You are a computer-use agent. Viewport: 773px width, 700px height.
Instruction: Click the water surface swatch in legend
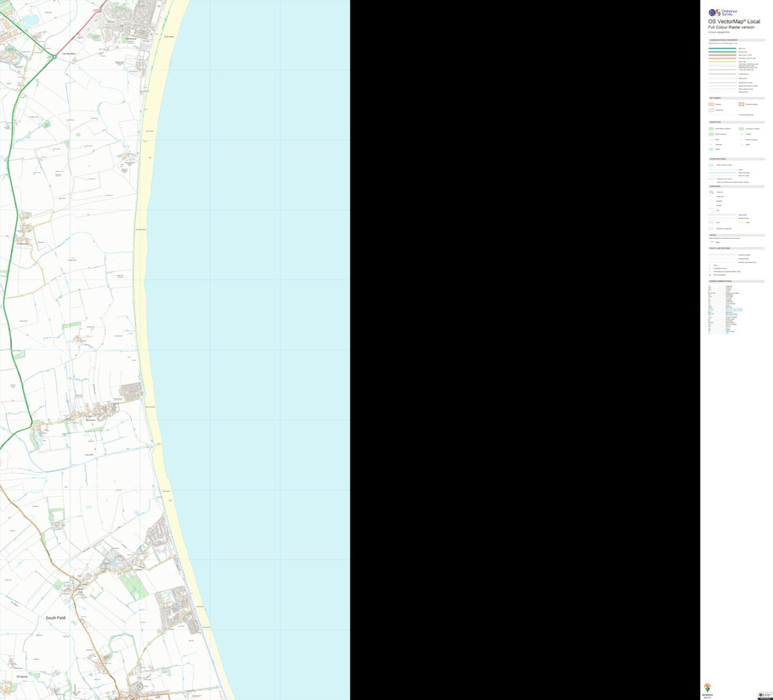pos(711,165)
